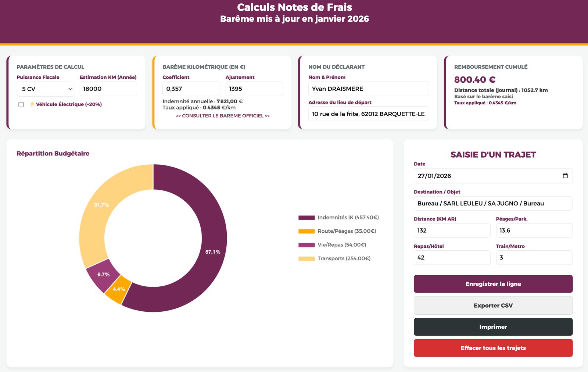This screenshot has height=372, width=588.
Task: Click the Estimation KM annual field
Action: click(108, 89)
